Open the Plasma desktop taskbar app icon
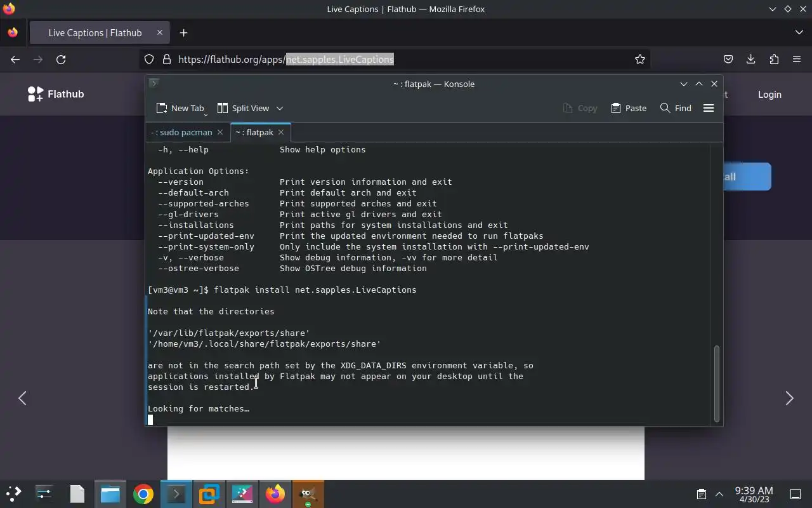This screenshot has height=508, width=812. pyautogui.click(x=242, y=493)
